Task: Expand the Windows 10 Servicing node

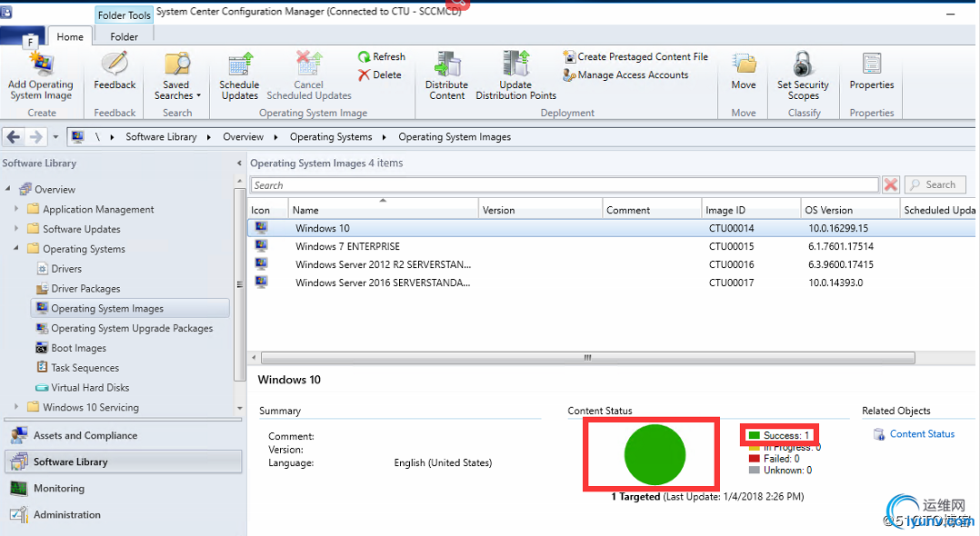Action: [x=17, y=407]
